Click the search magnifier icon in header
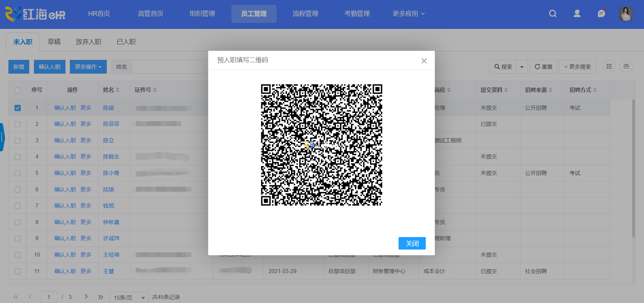 pyautogui.click(x=553, y=13)
